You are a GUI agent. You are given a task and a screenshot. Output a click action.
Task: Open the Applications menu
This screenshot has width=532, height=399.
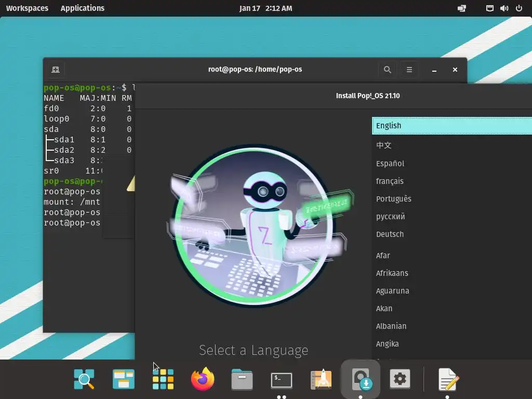click(83, 8)
